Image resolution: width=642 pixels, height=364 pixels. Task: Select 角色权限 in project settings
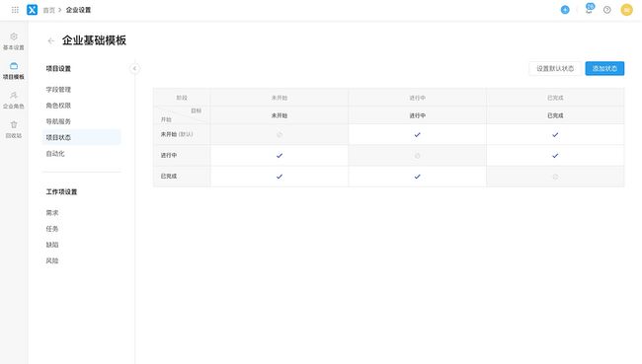click(81, 106)
